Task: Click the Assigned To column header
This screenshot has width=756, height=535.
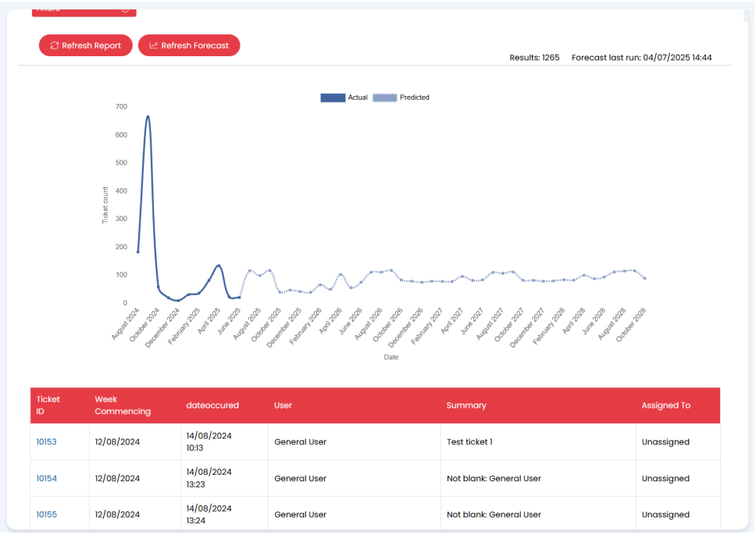Action: 665,405
